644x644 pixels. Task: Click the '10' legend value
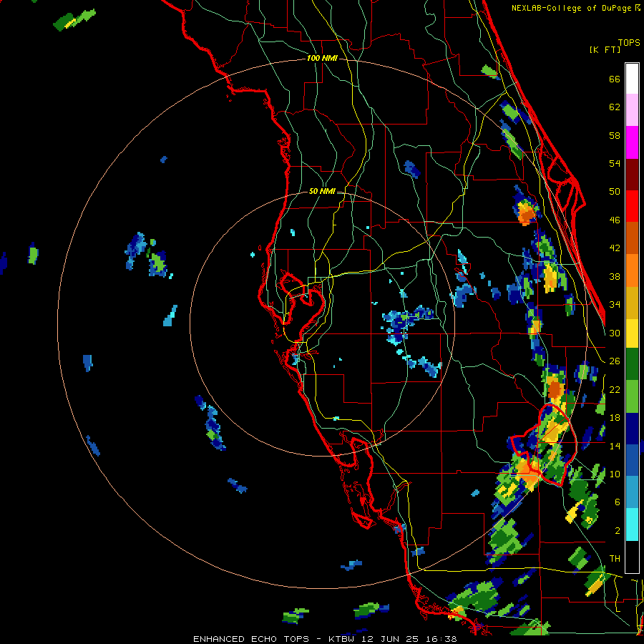615,474
